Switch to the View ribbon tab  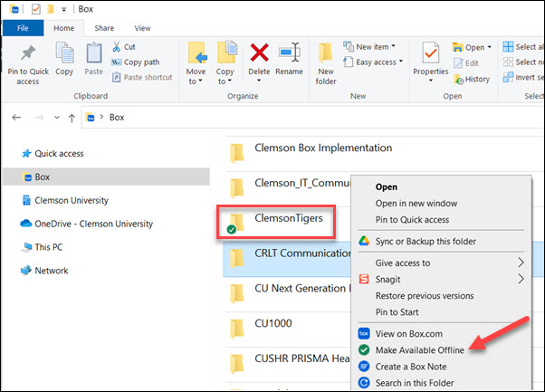pyautogui.click(x=142, y=28)
